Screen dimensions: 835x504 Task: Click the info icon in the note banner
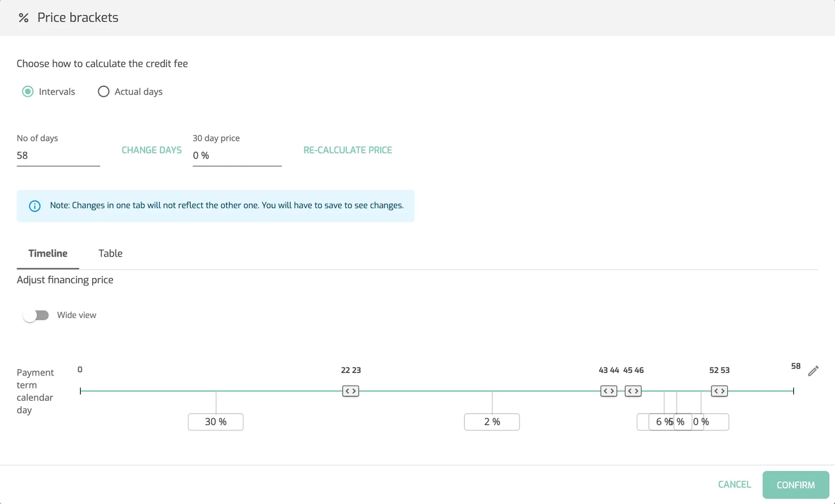click(35, 206)
